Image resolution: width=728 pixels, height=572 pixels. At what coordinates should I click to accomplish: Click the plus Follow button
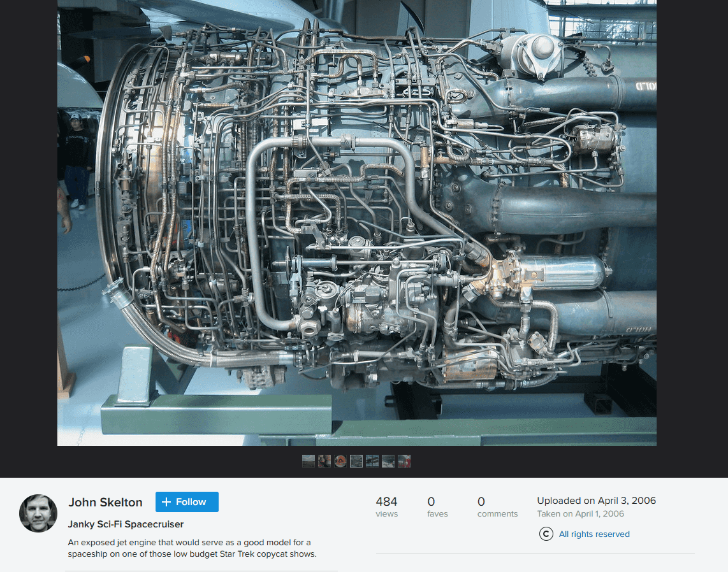[187, 502]
